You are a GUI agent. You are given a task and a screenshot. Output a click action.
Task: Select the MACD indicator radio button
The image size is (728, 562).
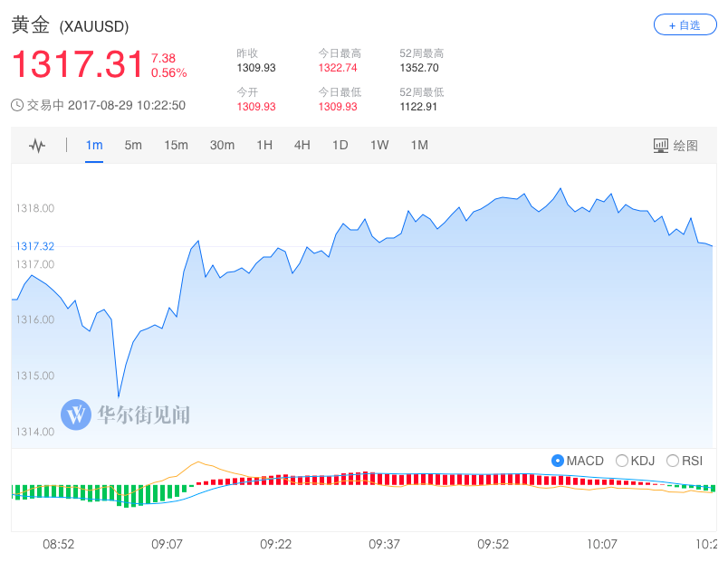pyautogui.click(x=558, y=461)
